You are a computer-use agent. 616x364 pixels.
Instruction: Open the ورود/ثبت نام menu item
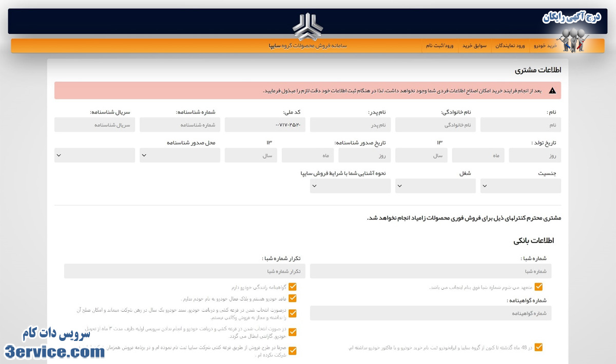[439, 46]
